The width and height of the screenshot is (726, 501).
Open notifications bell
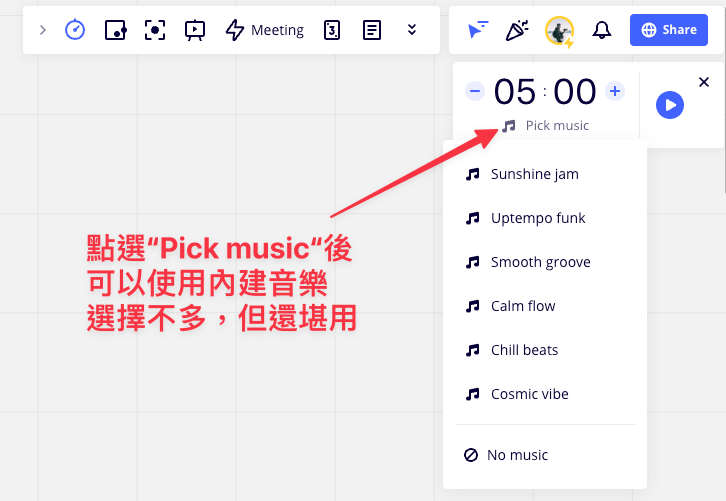click(x=602, y=30)
